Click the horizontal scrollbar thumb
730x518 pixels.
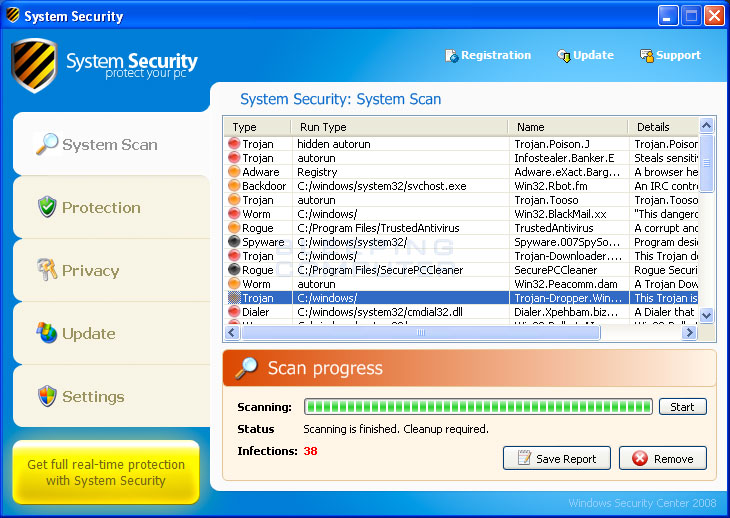tap(420, 332)
